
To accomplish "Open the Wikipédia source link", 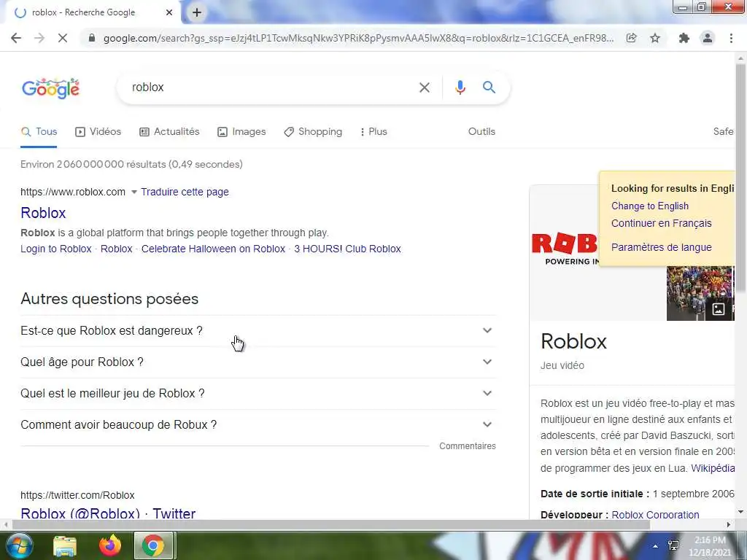I will click(713, 468).
